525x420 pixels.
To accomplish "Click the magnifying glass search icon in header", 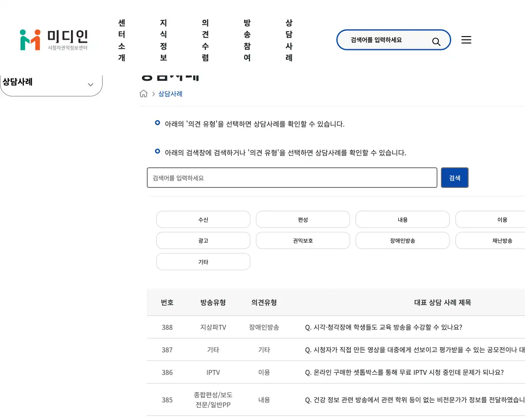I will [436, 40].
